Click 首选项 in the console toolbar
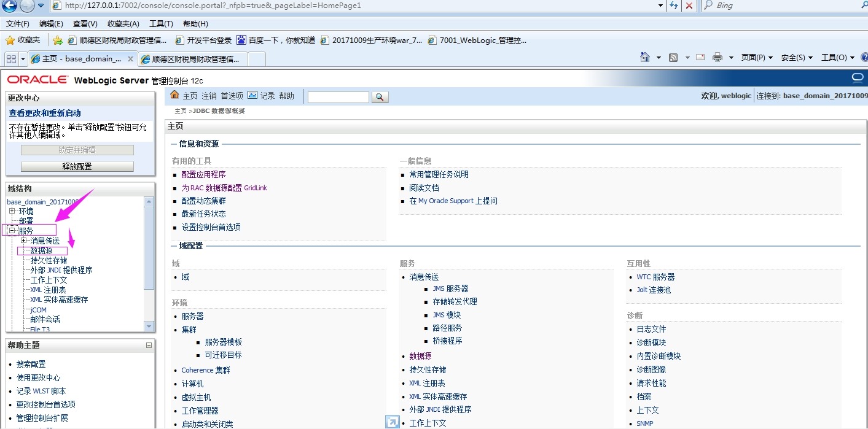This screenshot has height=429, width=868. pyautogui.click(x=232, y=96)
